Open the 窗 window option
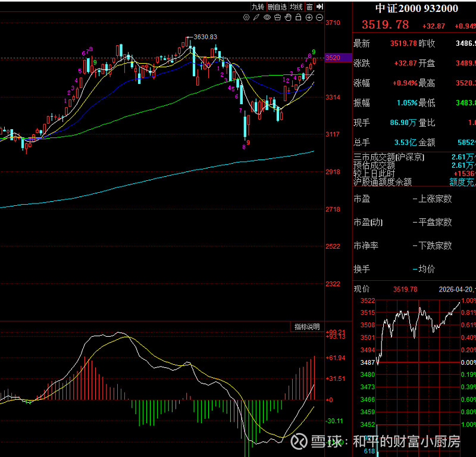The width and height of the screenshot is (476, 457). (309, 7)
